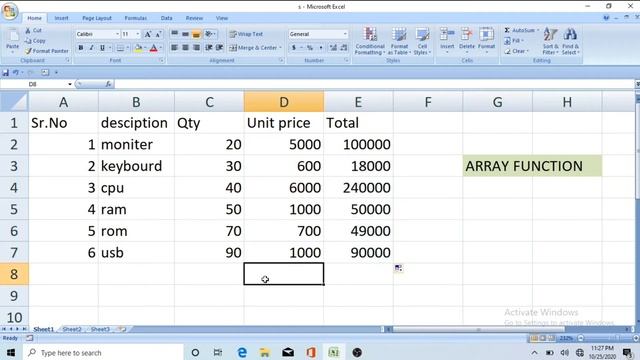Open the Formulas ribbon tab
This screenshot has height=360, width=640.
coord(136,18)
